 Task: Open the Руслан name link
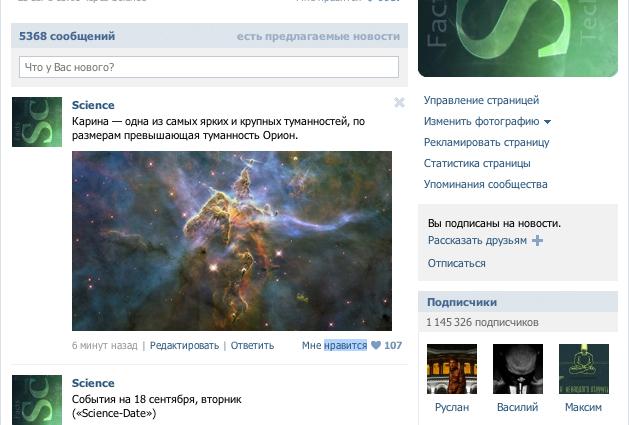coord(452,407)
